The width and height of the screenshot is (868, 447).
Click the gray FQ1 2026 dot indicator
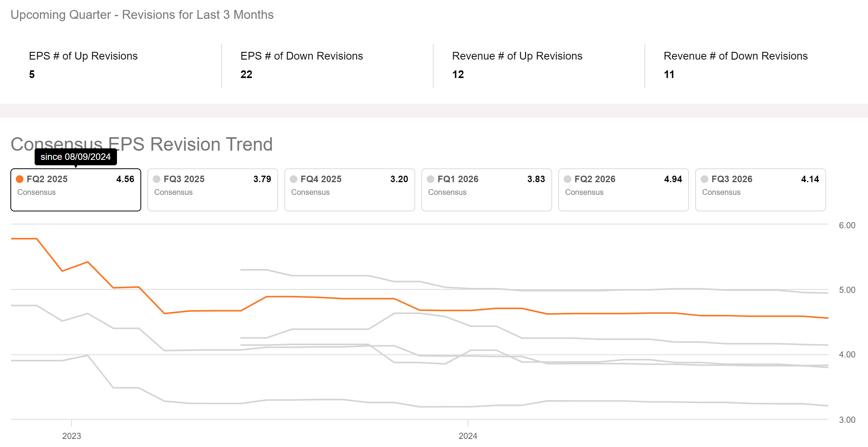(431, 179)
